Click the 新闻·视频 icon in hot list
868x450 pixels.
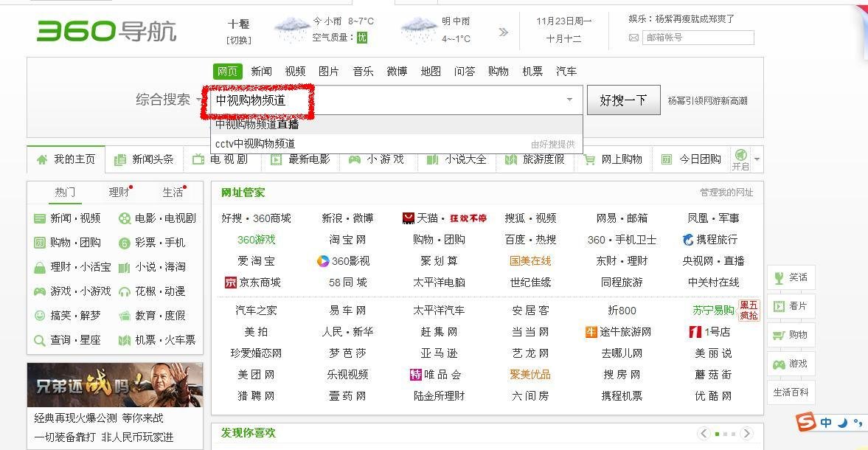point(39,218)
